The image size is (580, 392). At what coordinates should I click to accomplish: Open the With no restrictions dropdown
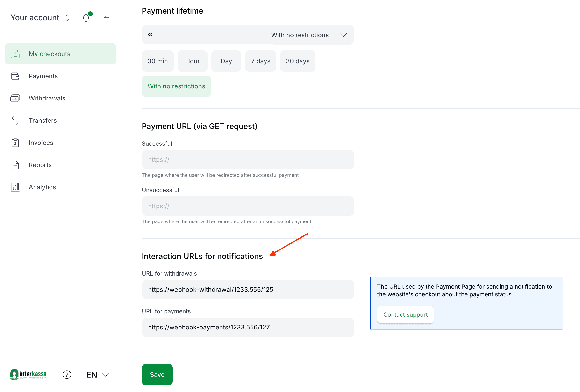(x=343, y=35)
